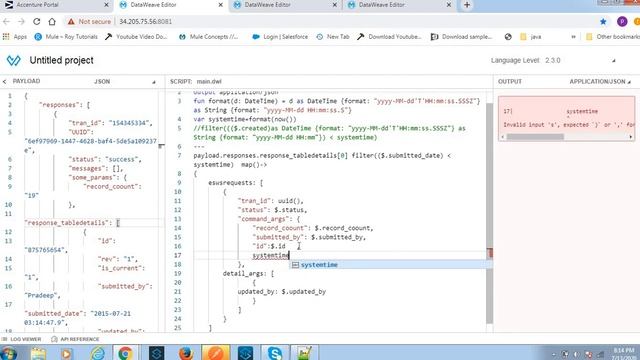Image resolution: width=640 pixels, height=360 pixels.
Task: Click the Untitled project title
Action: 62,60
